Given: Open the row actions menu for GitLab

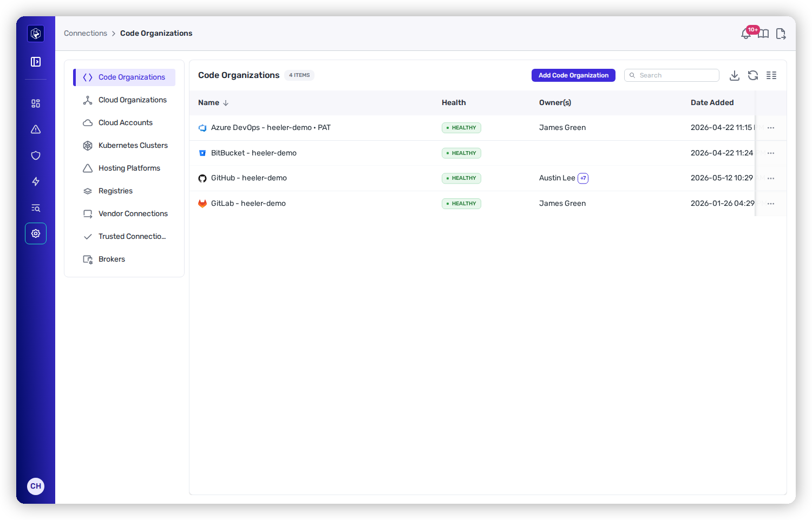Looking at the screenshot, I should pos(771,204).
